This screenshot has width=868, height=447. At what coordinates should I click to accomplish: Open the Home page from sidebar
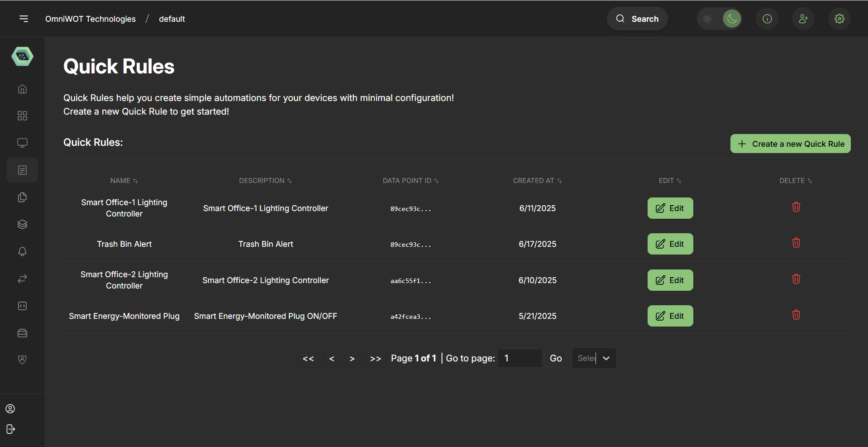[22, 89]
